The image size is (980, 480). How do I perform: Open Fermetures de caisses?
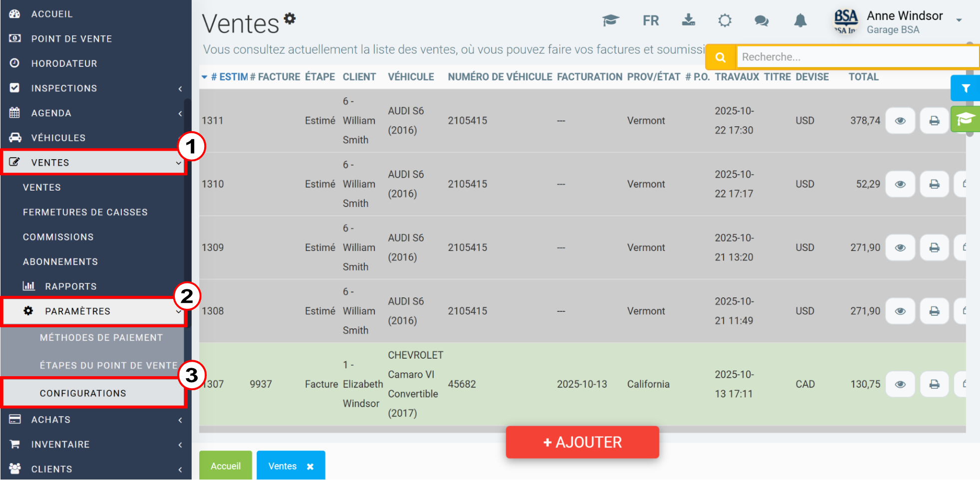[x=85, y=212]
